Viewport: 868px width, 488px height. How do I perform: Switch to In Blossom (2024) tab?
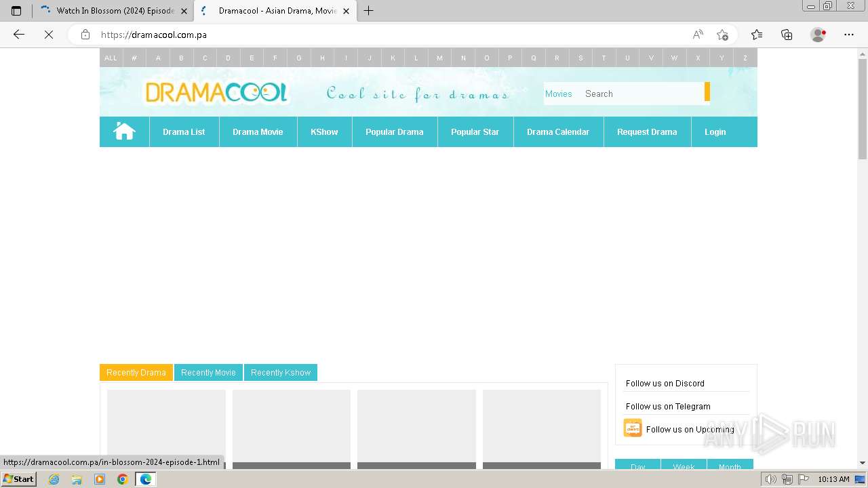point(114,11)
